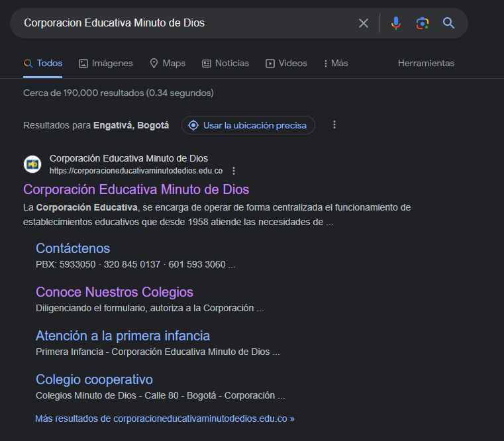Start voice search with the microphone icon
This screenshot has height=441, width=504.
click(x=395, y=23)
